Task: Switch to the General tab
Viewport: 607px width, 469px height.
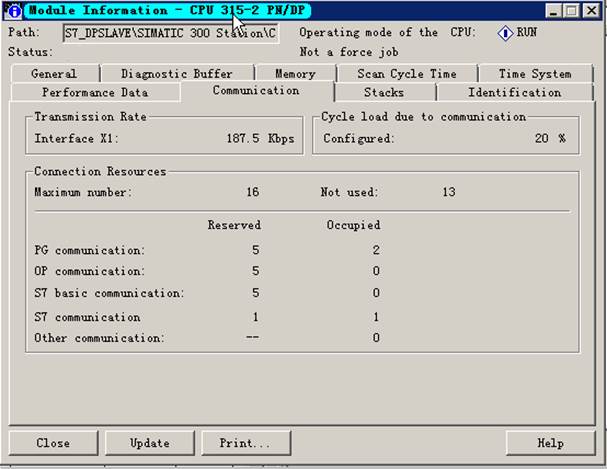Action: (55, 74)
